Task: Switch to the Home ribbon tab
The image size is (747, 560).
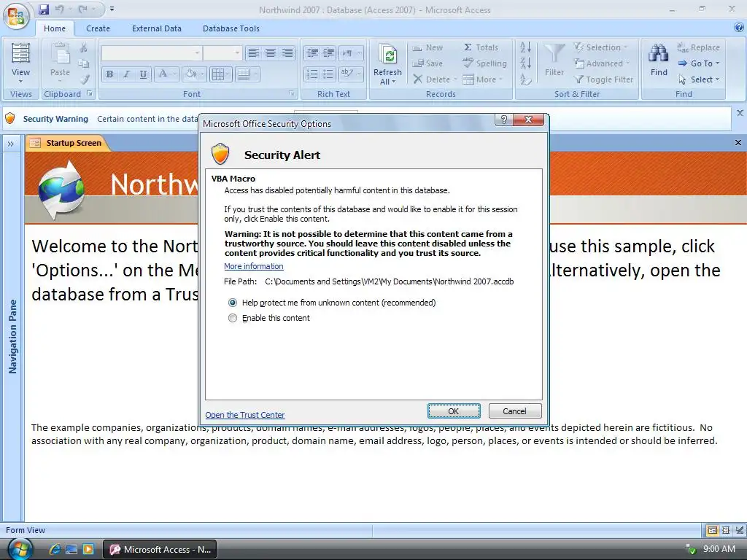Action: pyautogui.click(x=55, y=28)
